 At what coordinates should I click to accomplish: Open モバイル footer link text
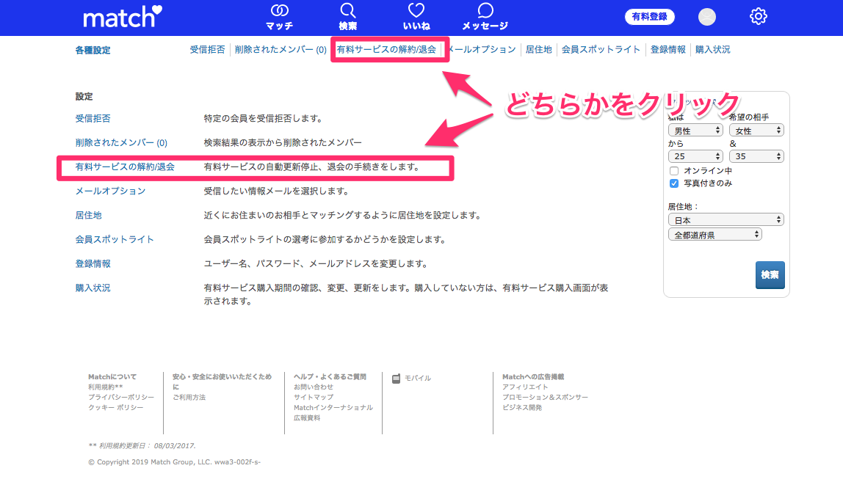pos(418,379)
